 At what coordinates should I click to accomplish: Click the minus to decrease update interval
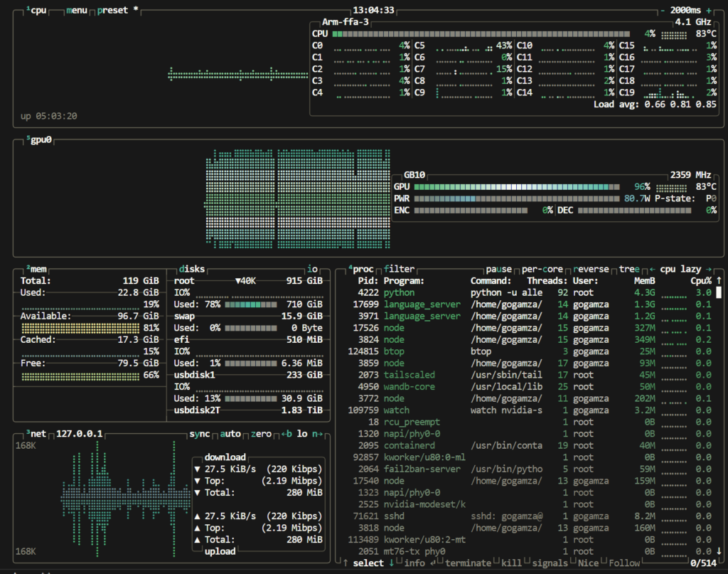(x=663, y=11)
